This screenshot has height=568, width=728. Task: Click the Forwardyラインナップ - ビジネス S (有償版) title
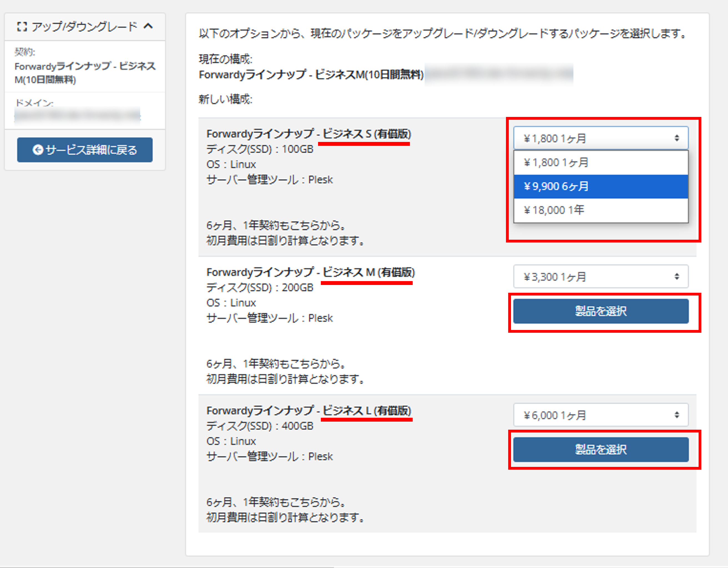pyautogui.click(x=309, y=134)
